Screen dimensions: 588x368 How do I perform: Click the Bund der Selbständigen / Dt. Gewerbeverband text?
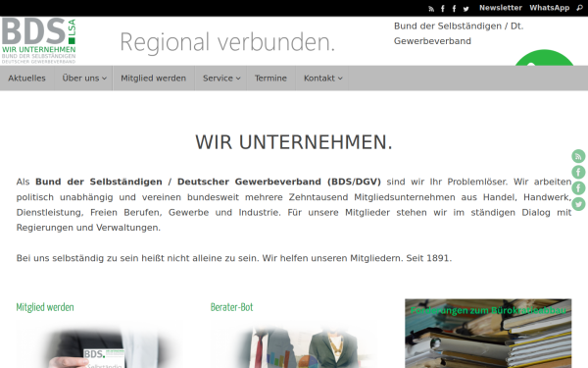point(459,33)
